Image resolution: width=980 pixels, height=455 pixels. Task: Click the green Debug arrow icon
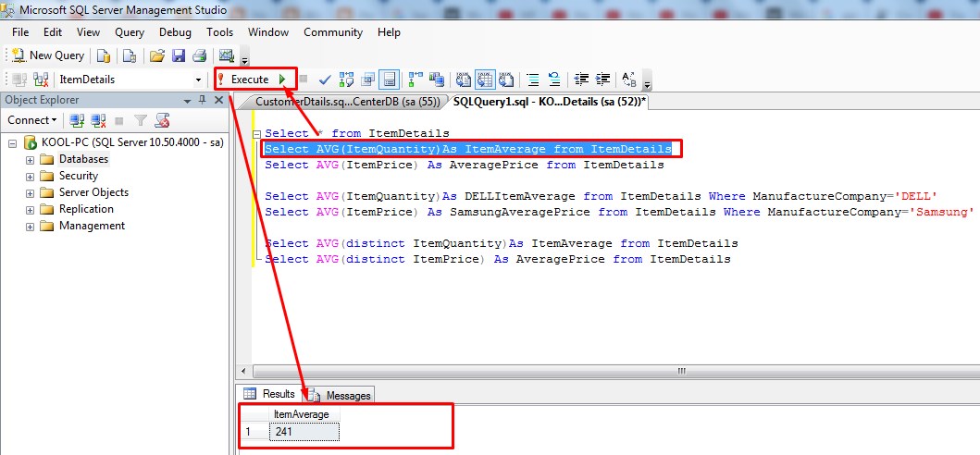click(282, 80)
